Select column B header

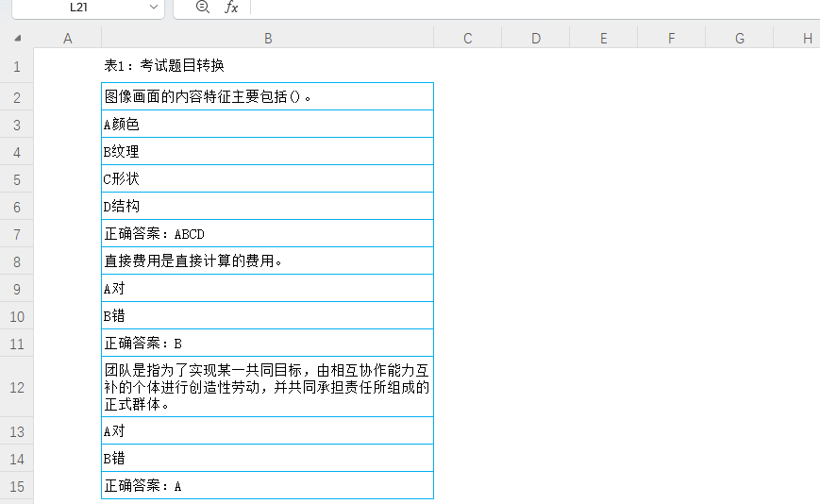(x=268, y=39)
